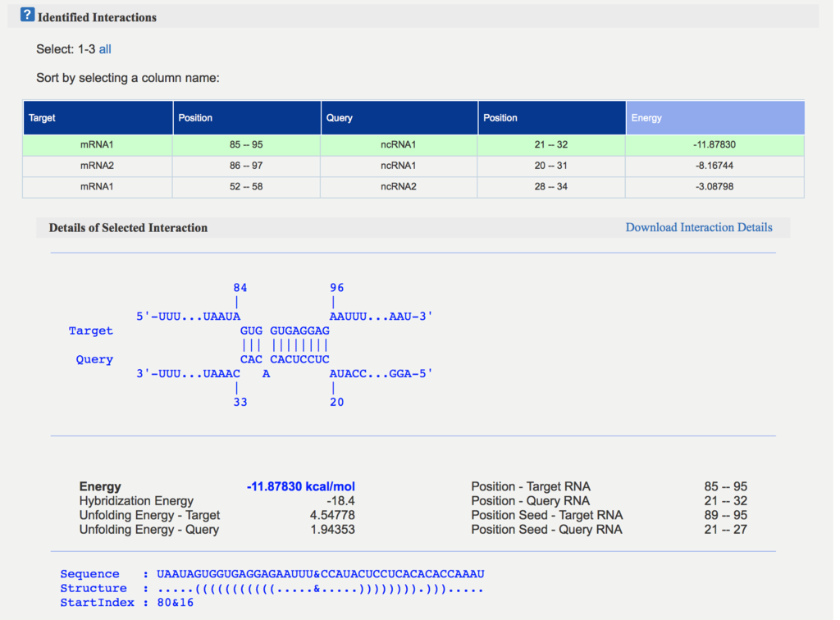Click the Details of Selected Interaction heading

click(128, 227)
